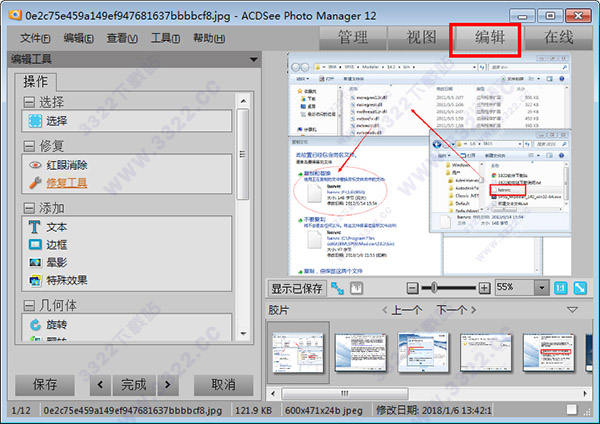The height and width of the screenshot is (424, 600).
Task: Switch to the 在线 mode tab
Action: (x=559, y=38)
